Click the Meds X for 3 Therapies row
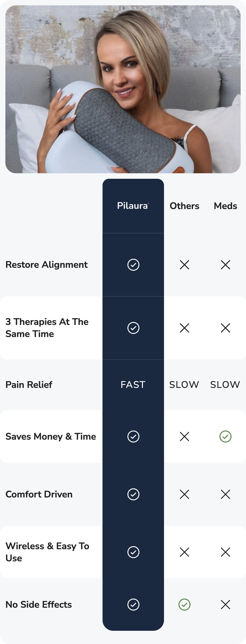Screen dimensions: 246x644 pos(225,328)
